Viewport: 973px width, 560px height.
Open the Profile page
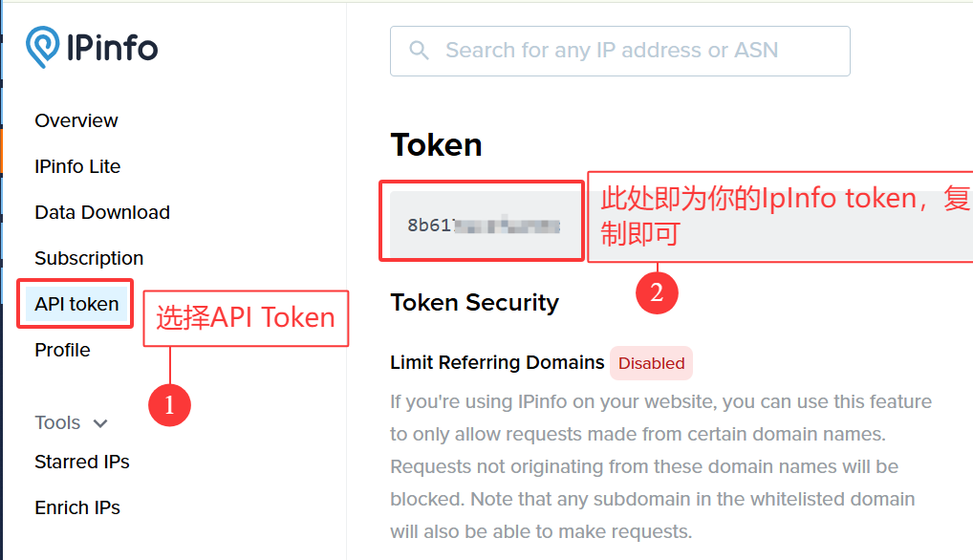62,350
